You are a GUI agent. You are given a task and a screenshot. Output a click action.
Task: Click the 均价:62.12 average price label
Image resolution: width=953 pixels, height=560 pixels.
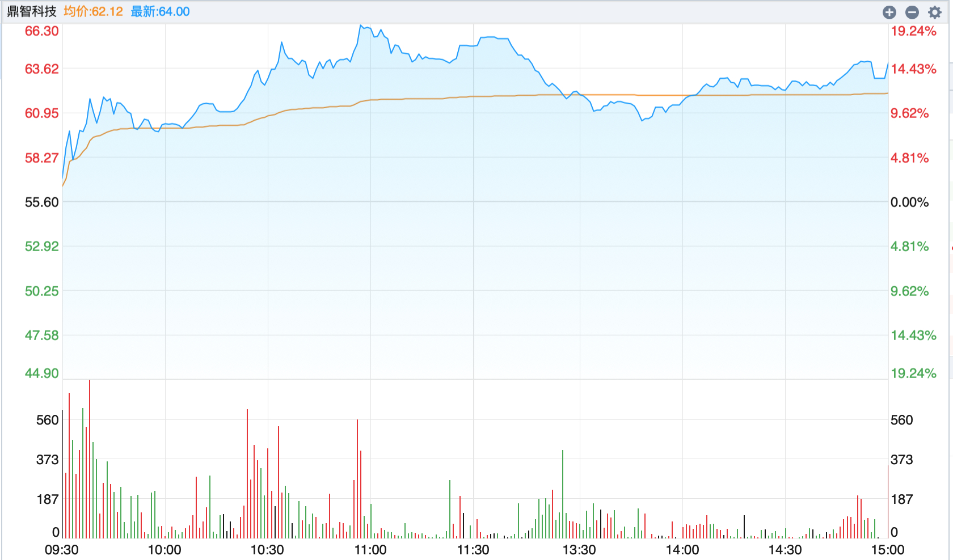point(93,11)
